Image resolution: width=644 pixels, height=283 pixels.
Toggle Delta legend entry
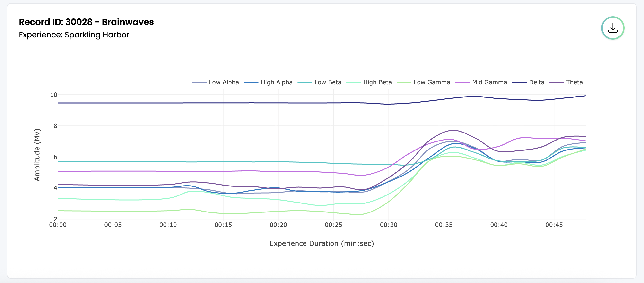click(536, 82)
